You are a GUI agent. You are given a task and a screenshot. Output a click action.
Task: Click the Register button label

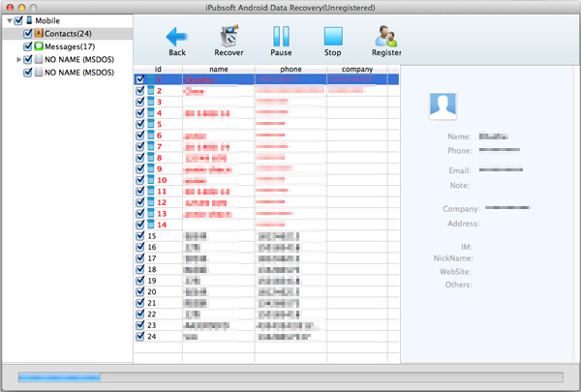(x=386, y=52)
